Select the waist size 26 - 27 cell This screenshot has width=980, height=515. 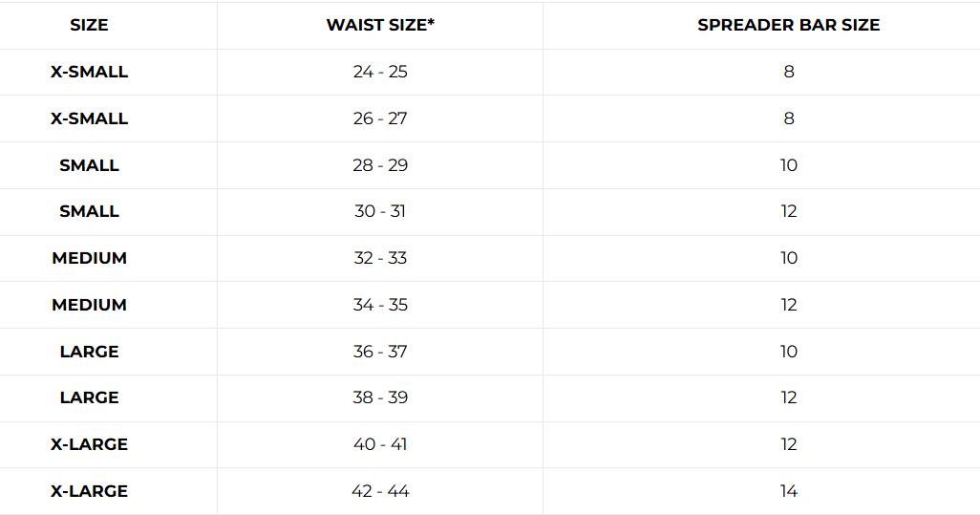pos(380,118)
